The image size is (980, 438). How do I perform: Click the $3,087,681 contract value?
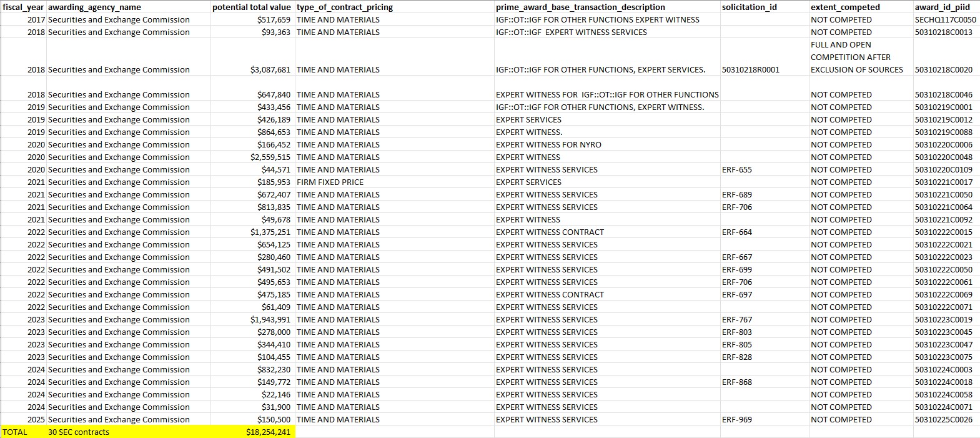click(252, 57)
